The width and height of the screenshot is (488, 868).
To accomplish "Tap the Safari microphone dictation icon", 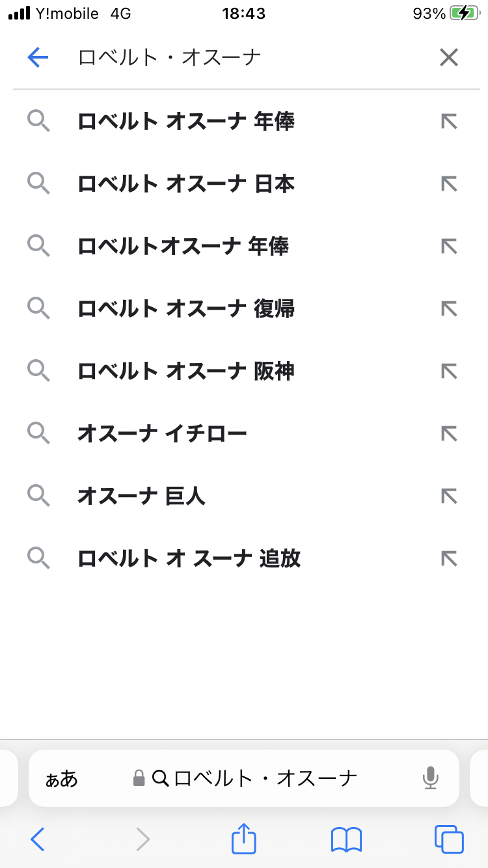I will click(430, 778).
